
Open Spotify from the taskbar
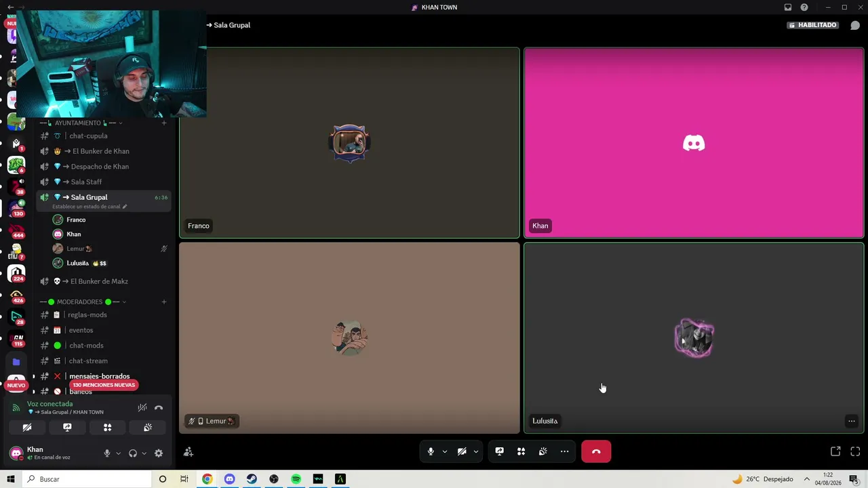click(x=296, y=479)
